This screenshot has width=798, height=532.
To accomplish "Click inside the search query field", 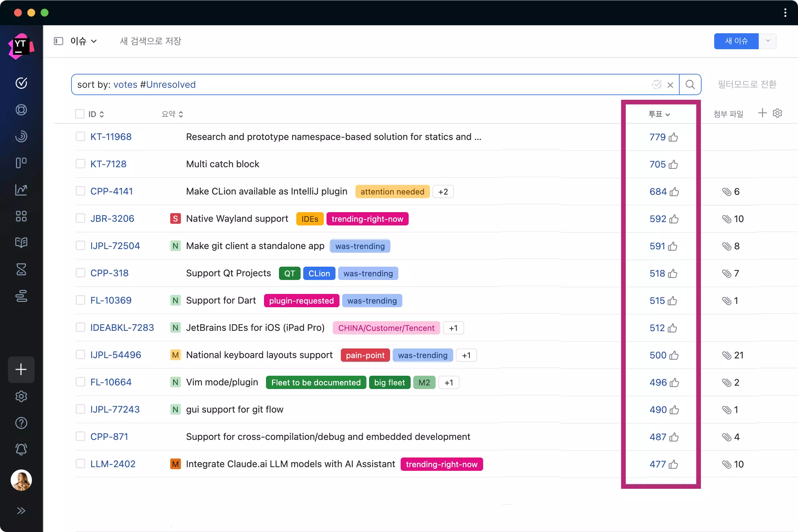I will tap(339, 84).
